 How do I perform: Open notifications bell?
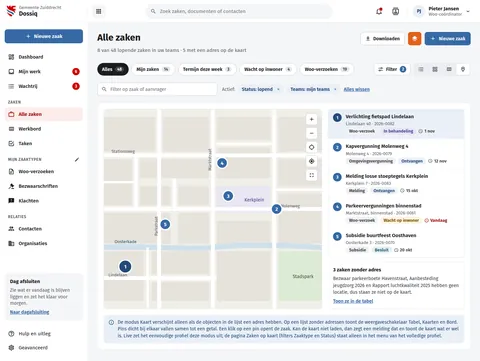379,11
